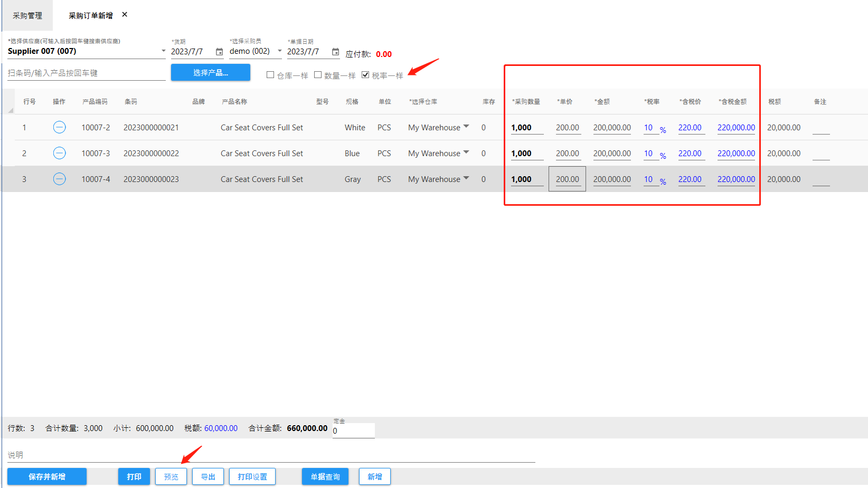The image size is (868, 488).
Task: Open the delivery date calendar picker
Action: click(x=219, y=52)
